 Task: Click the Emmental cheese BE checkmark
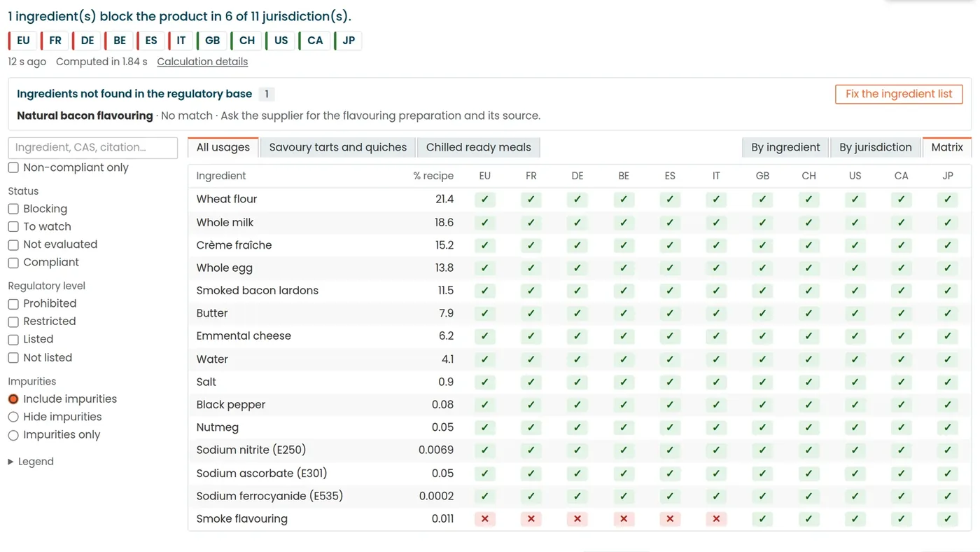[623, 336]
